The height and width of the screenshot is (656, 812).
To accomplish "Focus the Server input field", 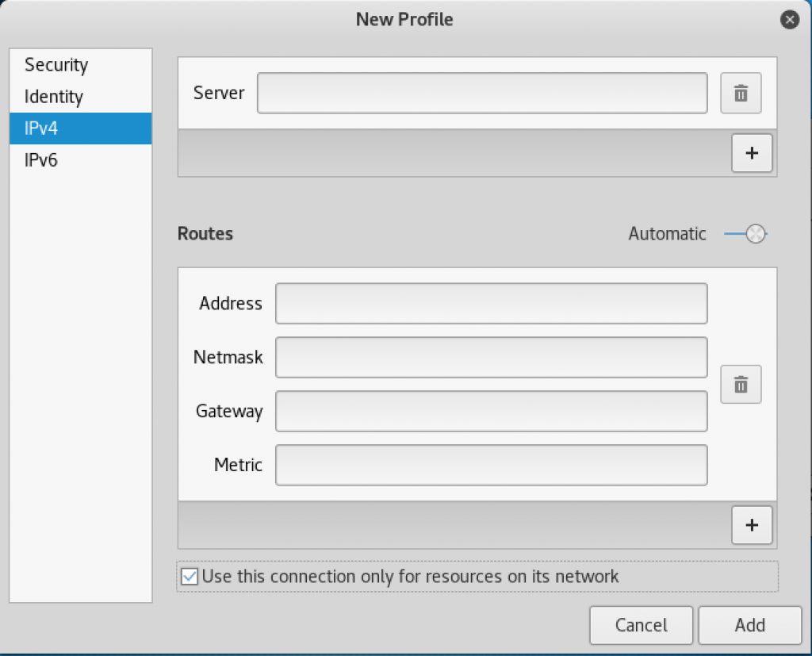I will coord(482,94).
